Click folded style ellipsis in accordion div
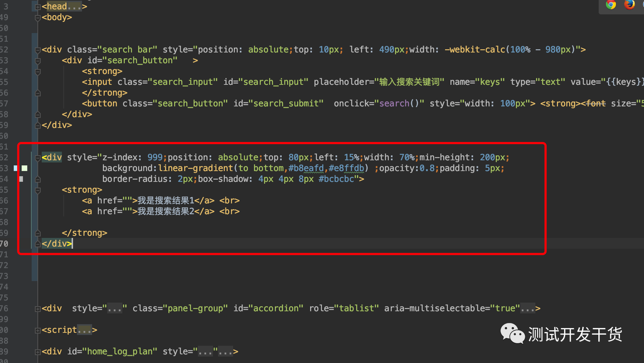The height and width of the screenshot is (363, 644). (115, 308)
